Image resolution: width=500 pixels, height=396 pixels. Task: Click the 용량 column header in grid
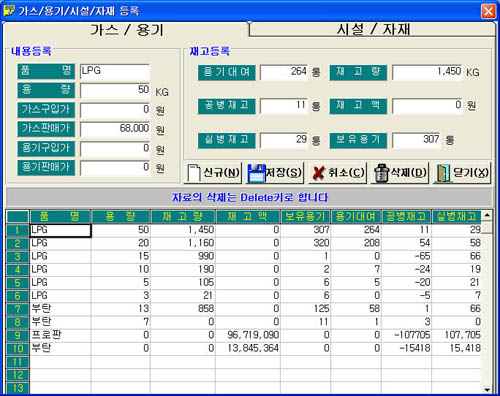pyautogui.click(x=121, y=217)
